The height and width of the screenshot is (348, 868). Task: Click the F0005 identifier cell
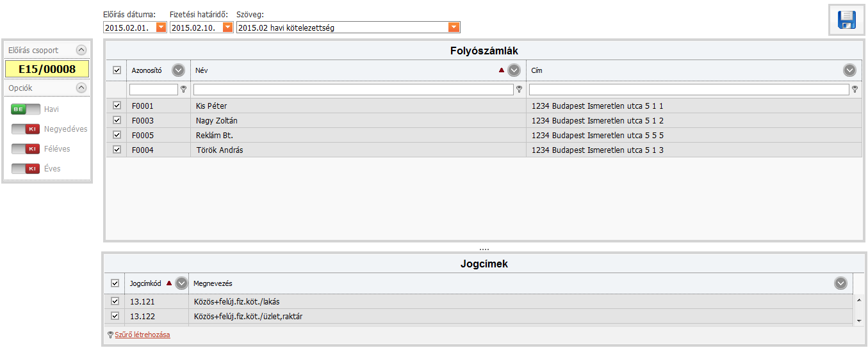(158, 135)
